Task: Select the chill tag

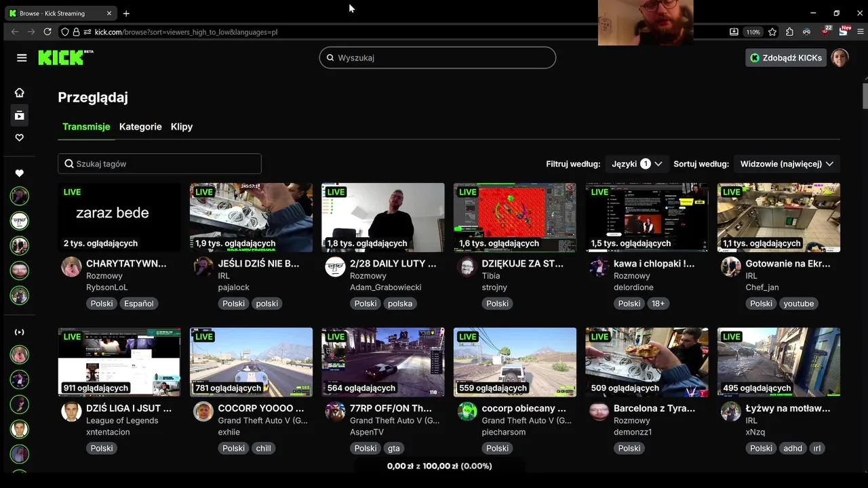Action: click(264, 448)
